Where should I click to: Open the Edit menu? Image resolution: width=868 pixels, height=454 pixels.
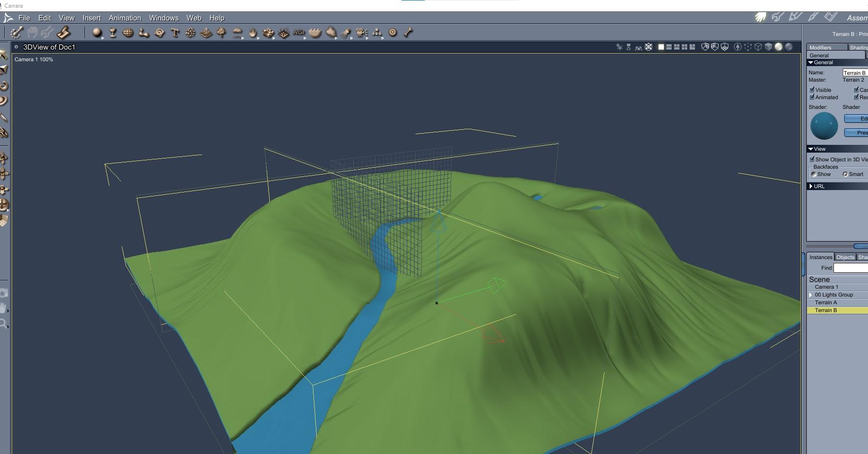45,18
